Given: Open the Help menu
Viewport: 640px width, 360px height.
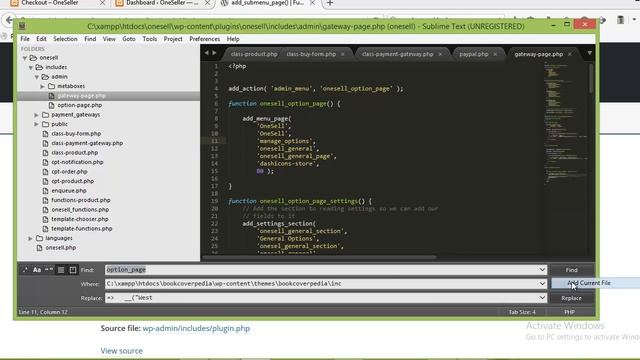Looking at the screenshot, I should click(x=233, y=39).
